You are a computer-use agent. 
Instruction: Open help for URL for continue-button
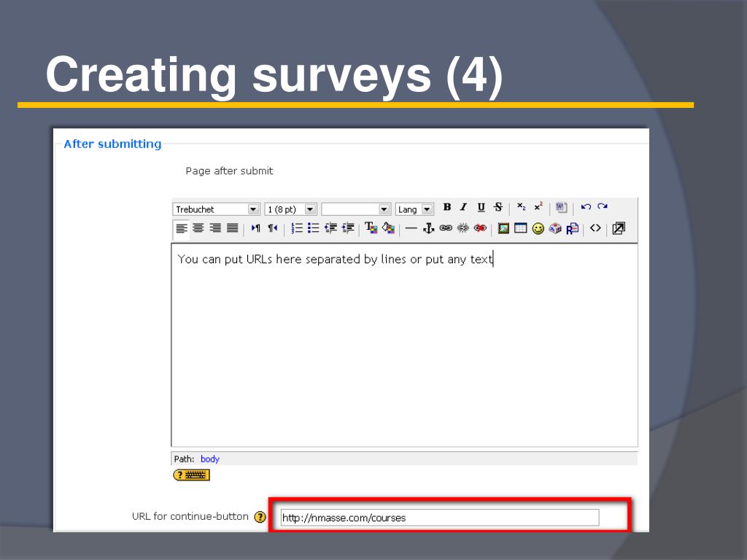260,517
